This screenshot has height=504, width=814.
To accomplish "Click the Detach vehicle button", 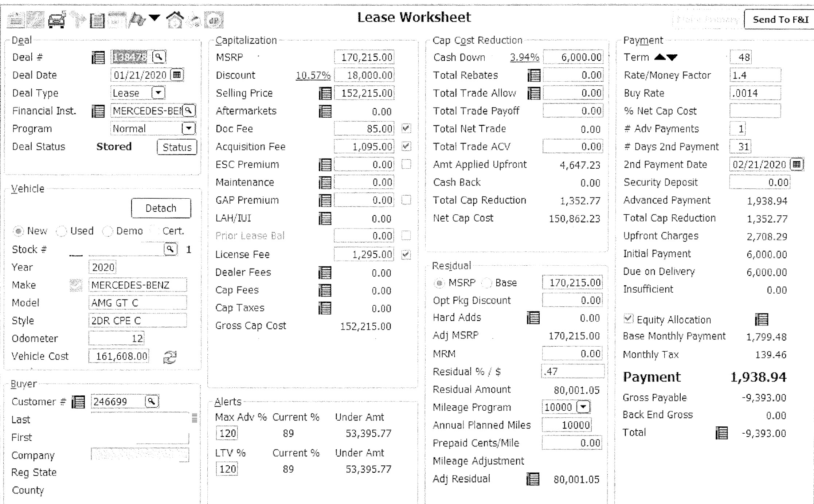I will click(161, 208).
